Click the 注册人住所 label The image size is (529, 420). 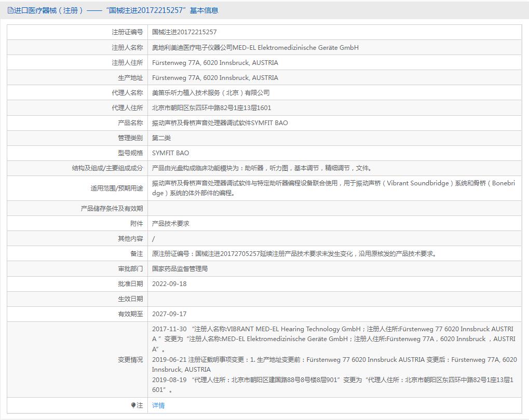[x=127, y=63]
